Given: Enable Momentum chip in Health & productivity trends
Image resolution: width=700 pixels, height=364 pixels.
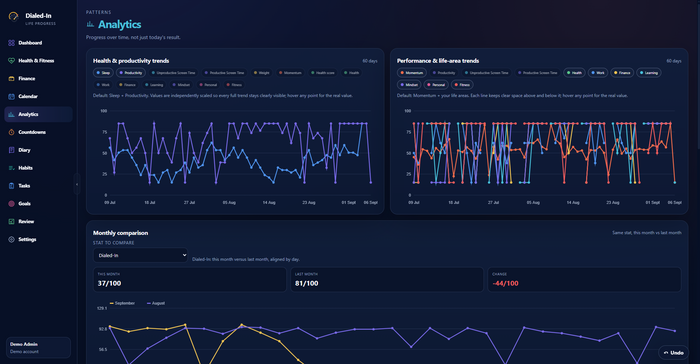Looking at the screenshot, I should pos(290,73).
